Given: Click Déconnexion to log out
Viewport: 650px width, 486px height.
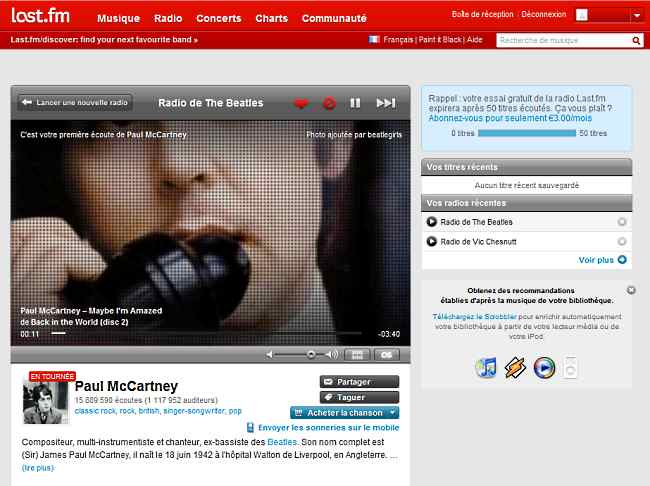Looking at the screenshot, I should coord(544,14).
